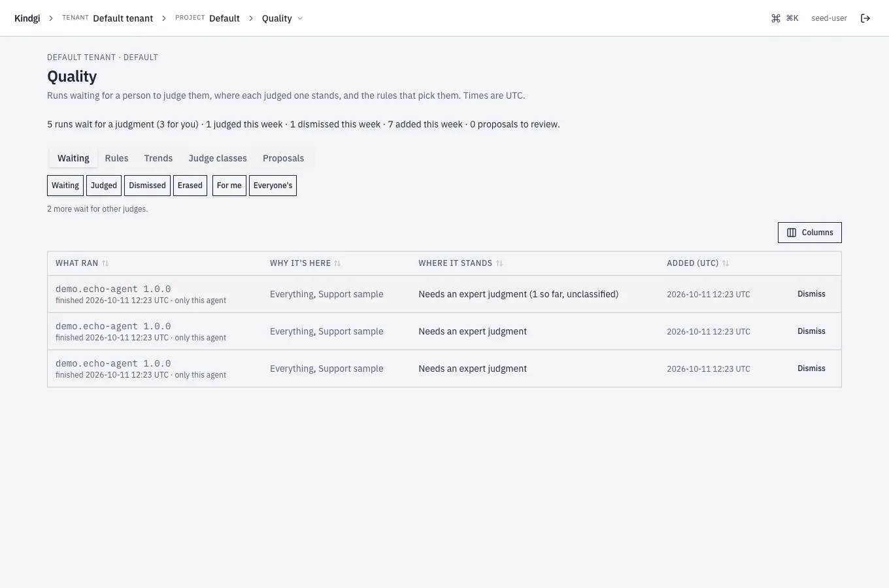Go to Kindgi home link

[x=27, y=18]
